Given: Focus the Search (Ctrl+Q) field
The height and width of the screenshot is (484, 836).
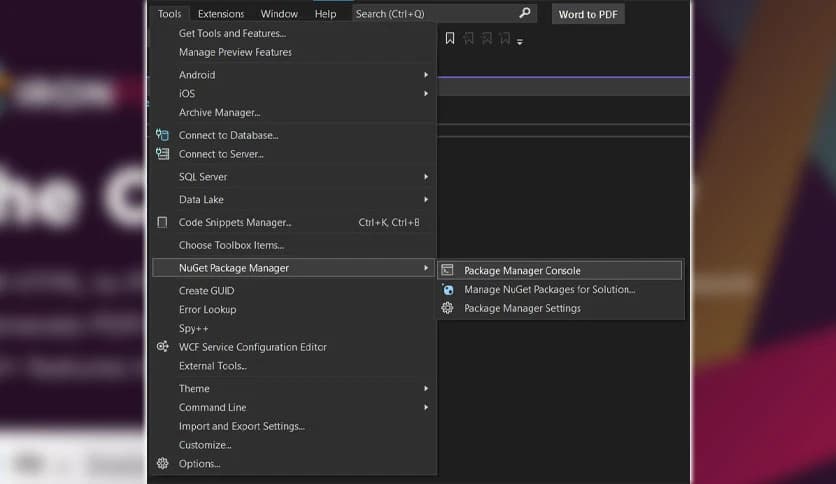Looking at the screenshot, I should pyautogui.click(x=435, y=14).
